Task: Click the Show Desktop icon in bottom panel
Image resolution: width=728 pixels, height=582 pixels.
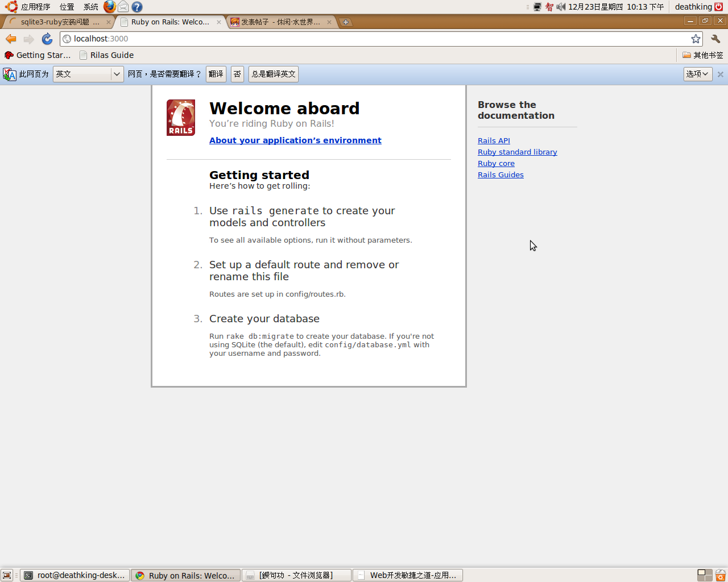Action: point(7,575)
